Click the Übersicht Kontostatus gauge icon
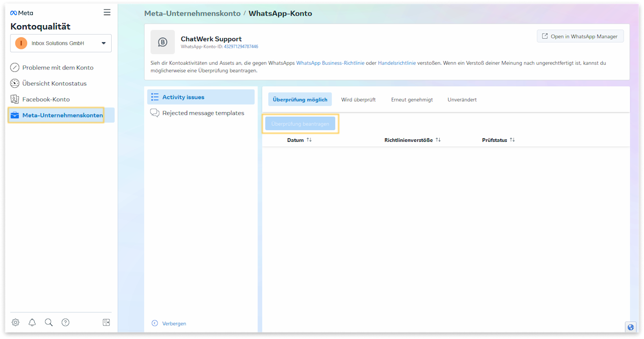The height and width of the screenshot is (339, 644). tap(15, 83)
